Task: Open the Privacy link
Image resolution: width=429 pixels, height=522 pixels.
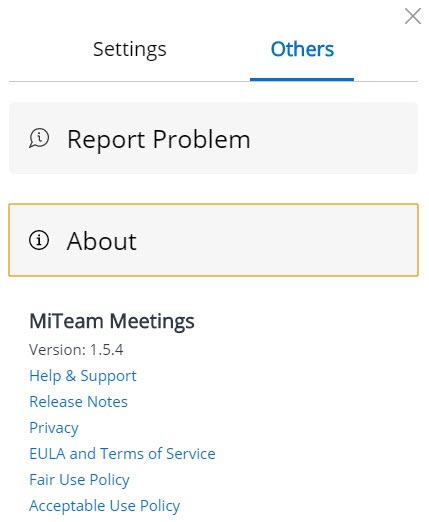Action: (x=54, y=428)
